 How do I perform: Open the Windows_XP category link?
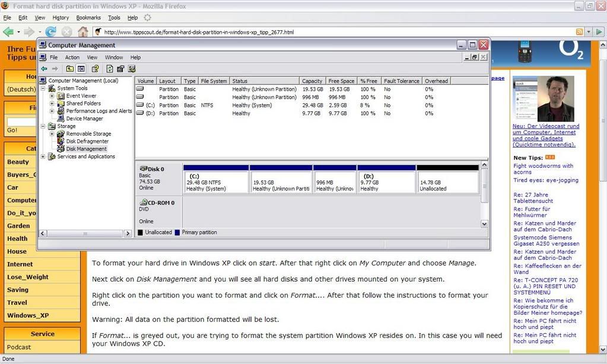(x=28, y=315)
